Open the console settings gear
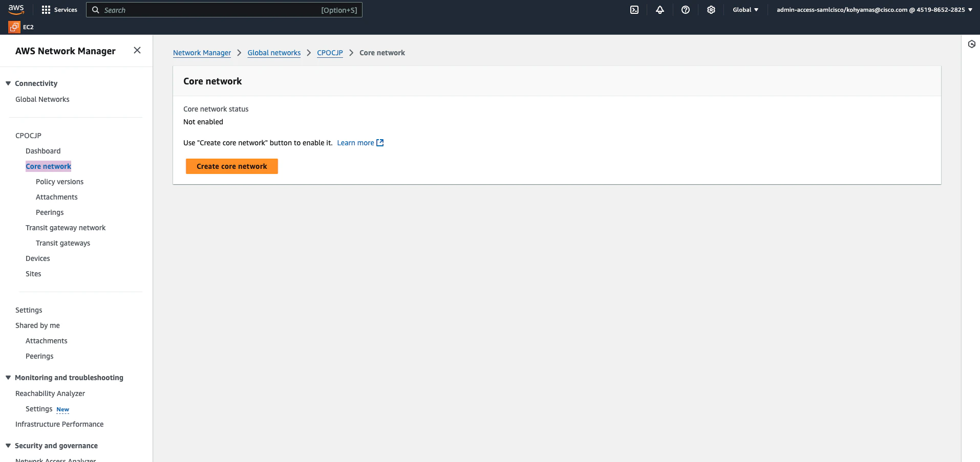This screenshot has width=980, height=462. [711, 10]
